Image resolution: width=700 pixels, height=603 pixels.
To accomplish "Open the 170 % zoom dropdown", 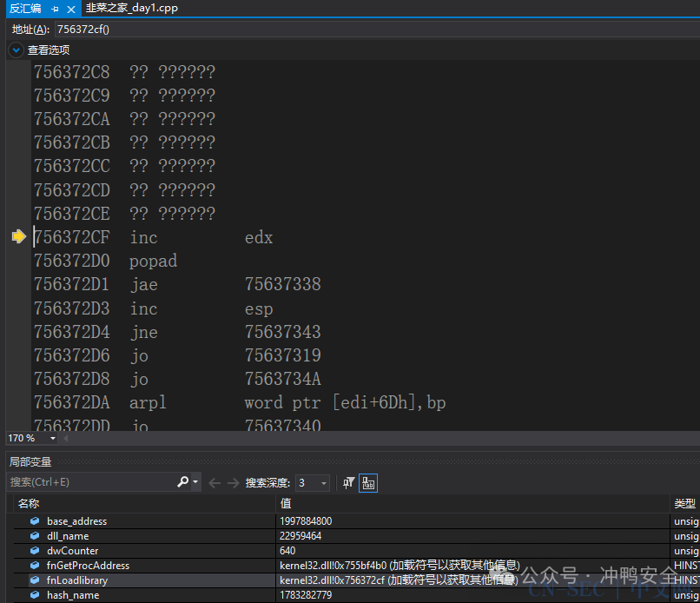I will click(x=53, y=438).
